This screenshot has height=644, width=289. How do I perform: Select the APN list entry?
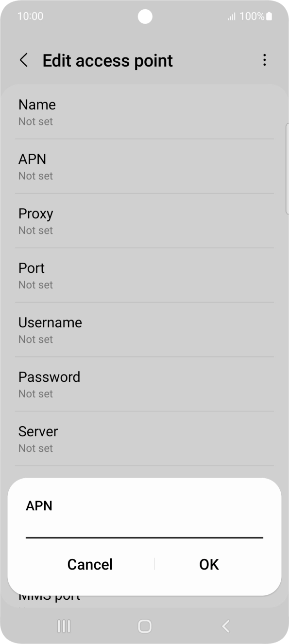click(144, 166)
